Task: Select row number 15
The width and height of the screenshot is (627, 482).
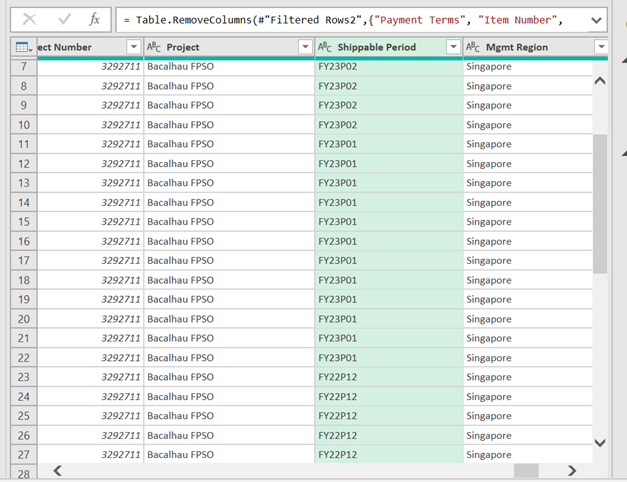Action: (x=24, y=222)
